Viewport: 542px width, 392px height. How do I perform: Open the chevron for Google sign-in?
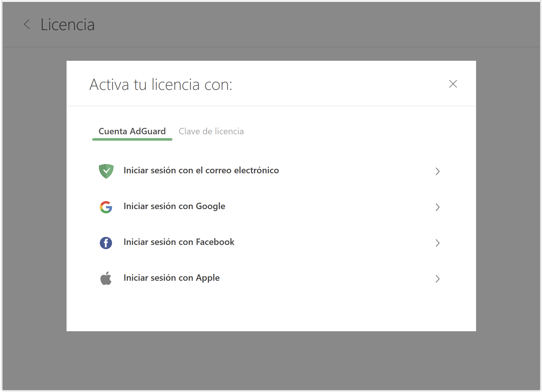(437, 207)
